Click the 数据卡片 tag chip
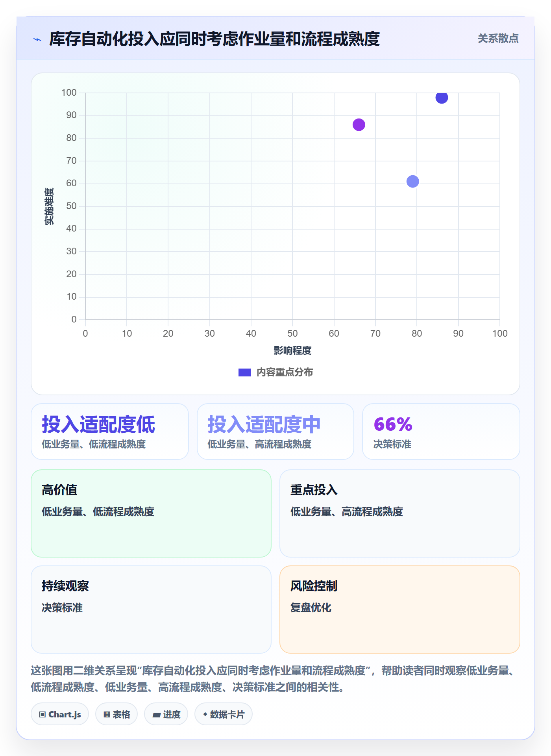 coord(224,714)
